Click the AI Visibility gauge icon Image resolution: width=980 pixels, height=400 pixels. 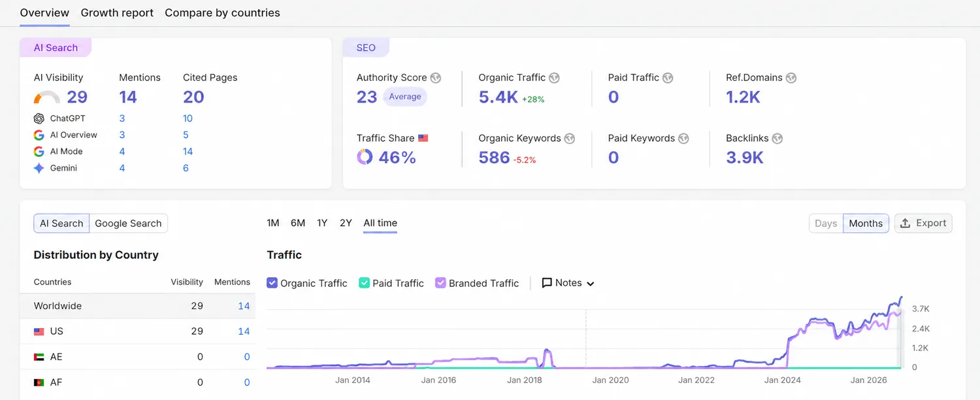coord(47,98)
